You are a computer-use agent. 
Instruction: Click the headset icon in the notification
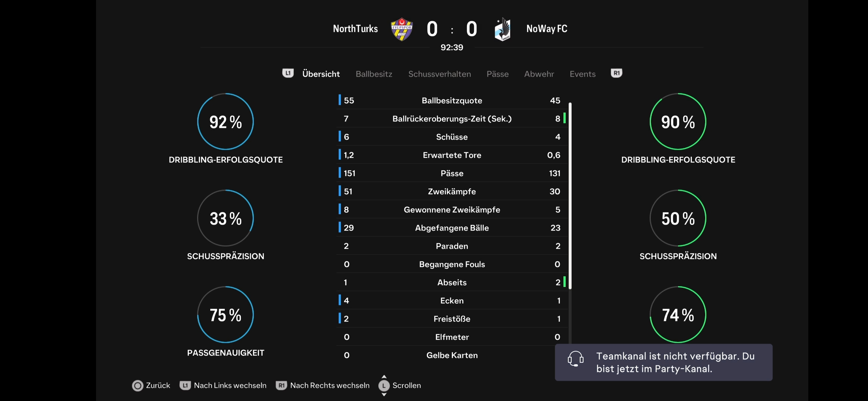pyautogui.click(x=575, y=359)
